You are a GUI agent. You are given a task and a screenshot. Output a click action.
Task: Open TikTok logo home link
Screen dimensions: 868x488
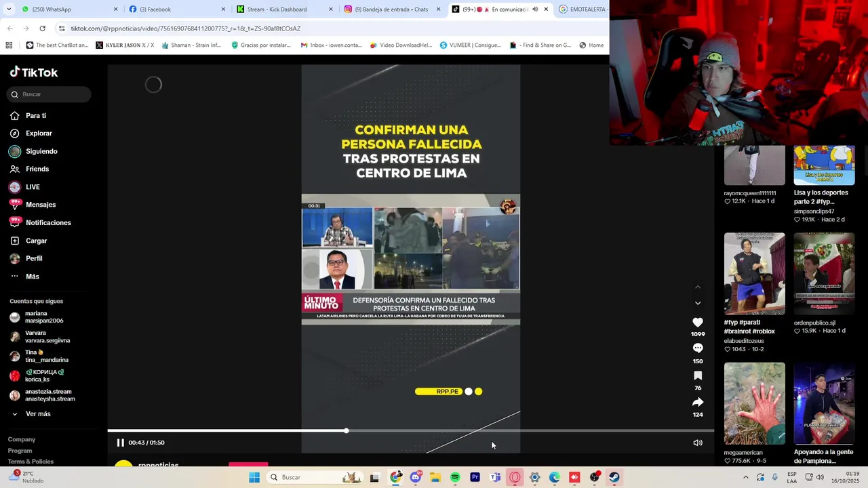[34, 73]
